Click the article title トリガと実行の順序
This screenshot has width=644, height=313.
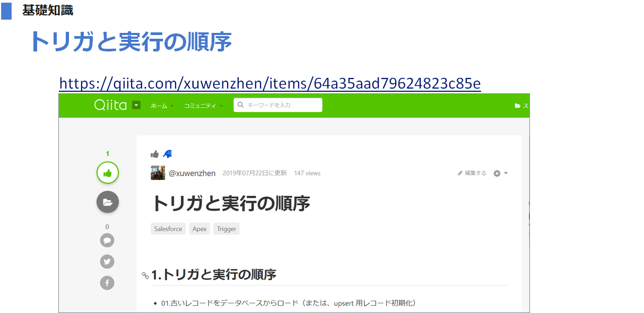click(231, 203)
